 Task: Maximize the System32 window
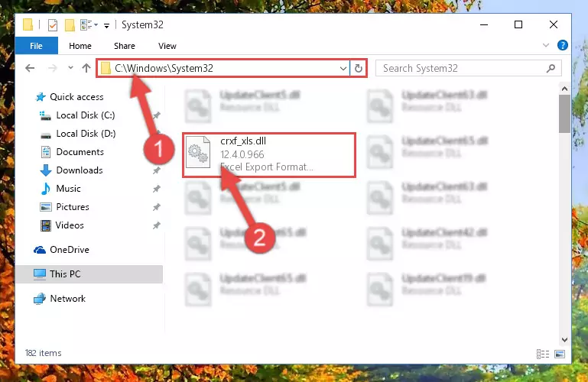[x=518, y=24]
